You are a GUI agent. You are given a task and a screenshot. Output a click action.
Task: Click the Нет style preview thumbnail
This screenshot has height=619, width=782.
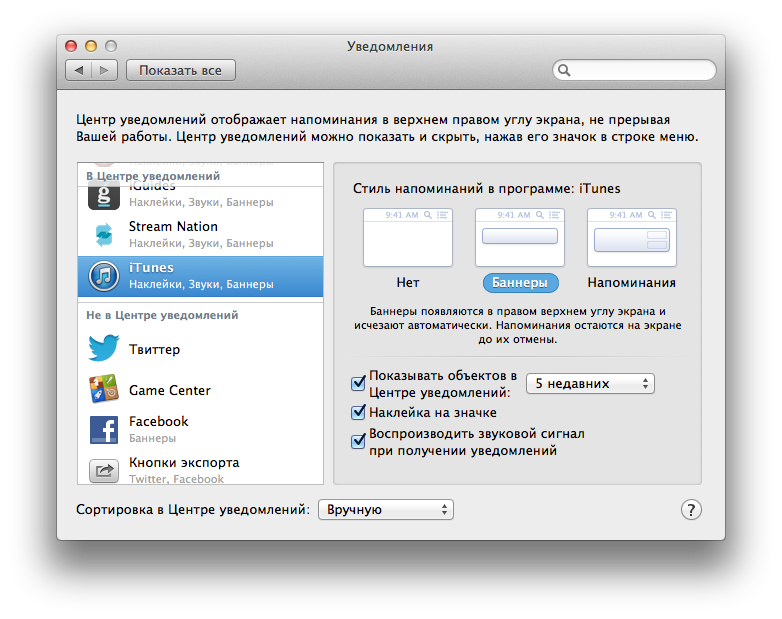408,237
